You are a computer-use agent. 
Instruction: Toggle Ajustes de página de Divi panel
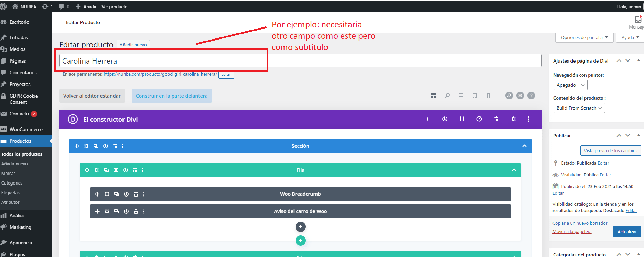(638, 60)
